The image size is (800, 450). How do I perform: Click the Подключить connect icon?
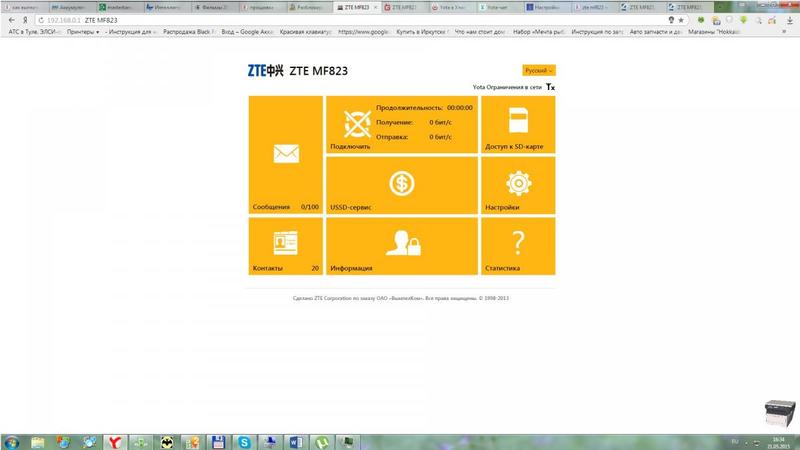[x=357, y=124]
